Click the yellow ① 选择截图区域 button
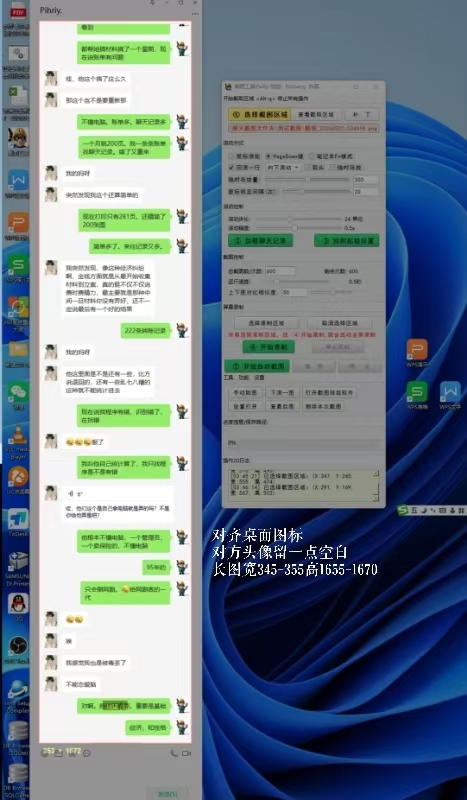 [x=259, y=114]
